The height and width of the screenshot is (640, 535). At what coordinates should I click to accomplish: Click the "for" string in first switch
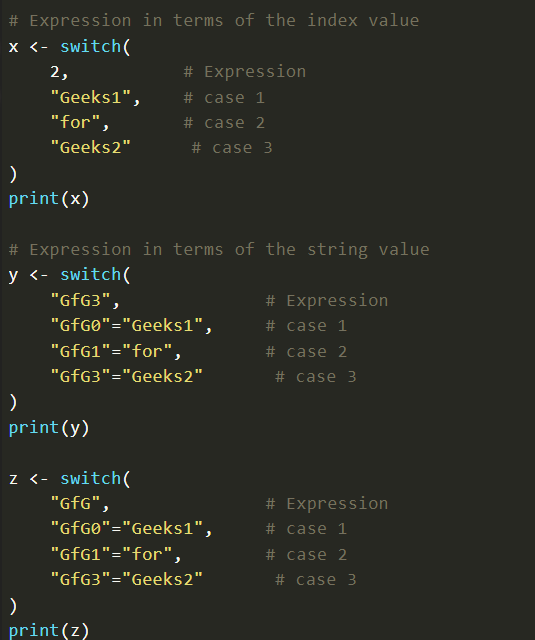click(x=75, y=122)
